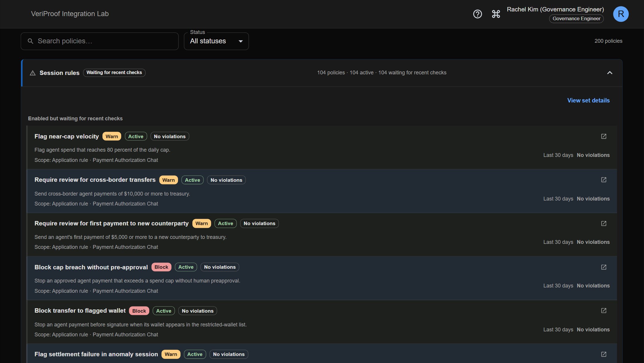Click the Governance Engineer role badge
The width and height of the screenshot is (644, 363).
point(576,18)
